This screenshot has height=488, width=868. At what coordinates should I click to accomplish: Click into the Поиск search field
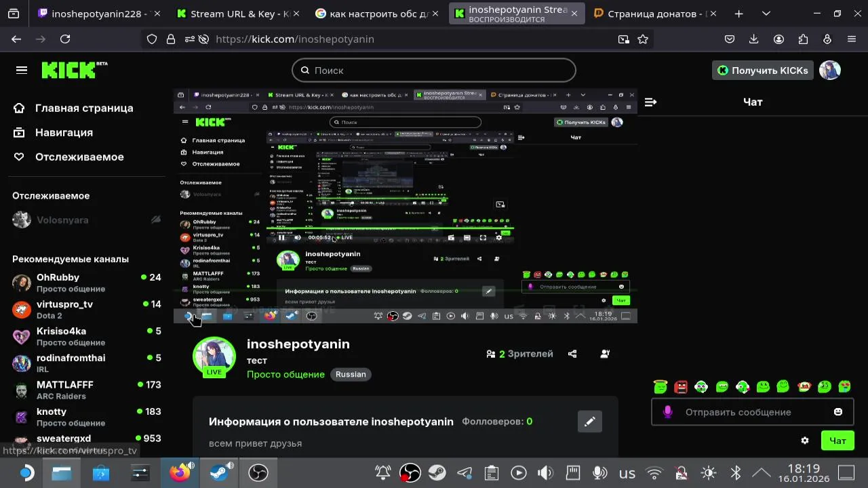point(434,70)
